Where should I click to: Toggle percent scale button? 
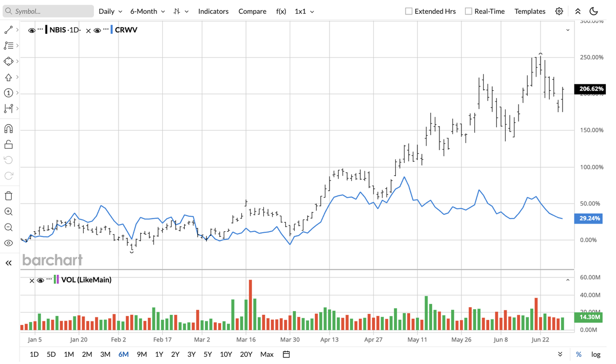click(579, 354)
